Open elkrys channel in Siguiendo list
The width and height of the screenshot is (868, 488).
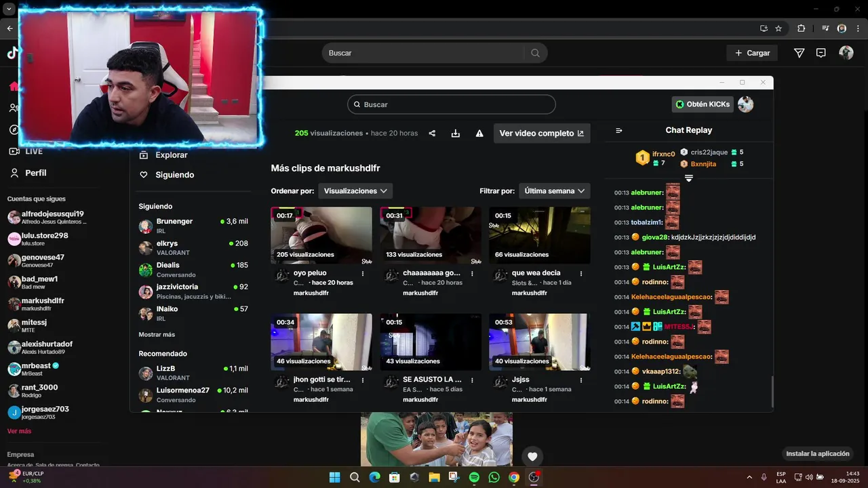193,247
